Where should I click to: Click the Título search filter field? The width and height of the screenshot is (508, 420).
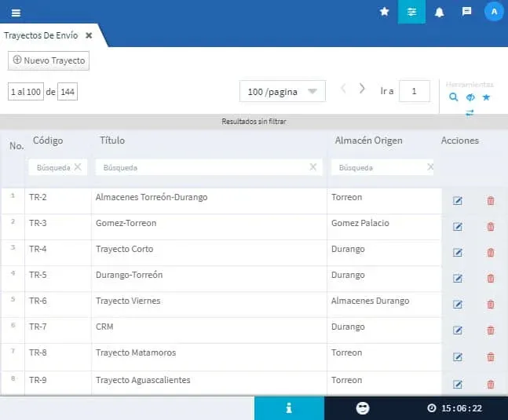tap(201, 167)
